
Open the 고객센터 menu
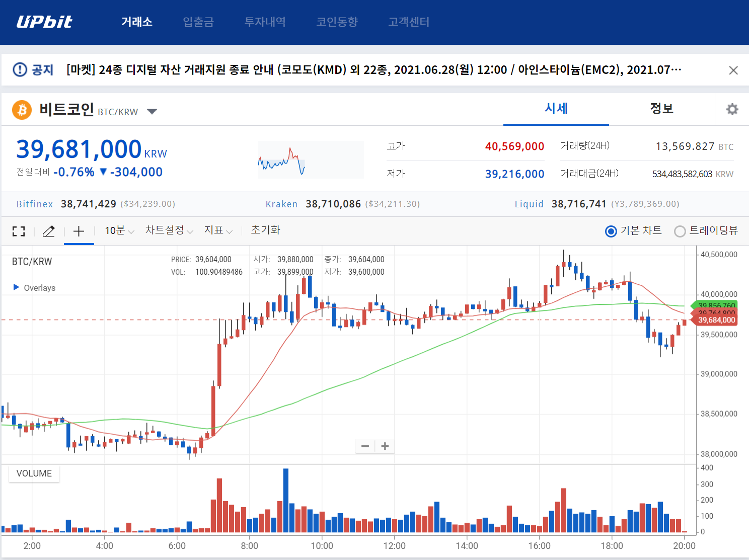click(409, 22)
